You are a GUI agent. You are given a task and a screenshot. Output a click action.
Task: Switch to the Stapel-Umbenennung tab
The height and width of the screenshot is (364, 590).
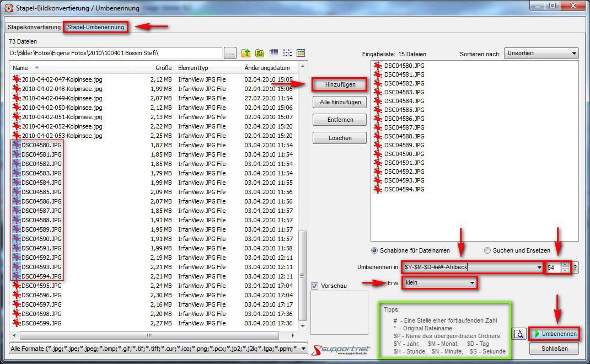(x=96, y=27)
